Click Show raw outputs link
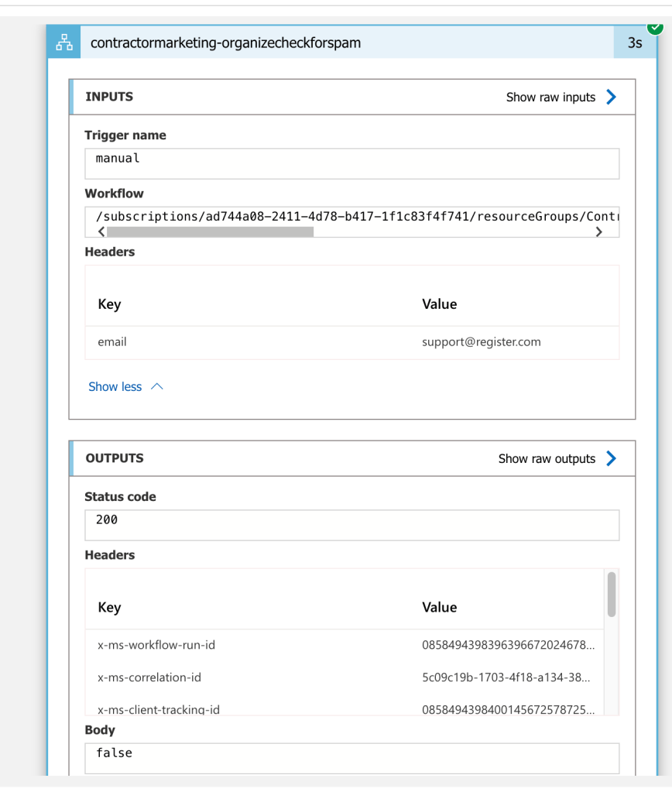 [x=547, y=458]
